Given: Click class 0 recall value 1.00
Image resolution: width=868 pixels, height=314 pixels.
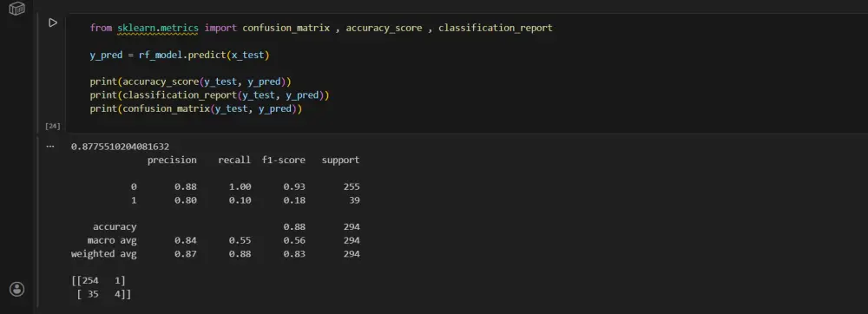Looking at the screenshot, I should [240, 186].
